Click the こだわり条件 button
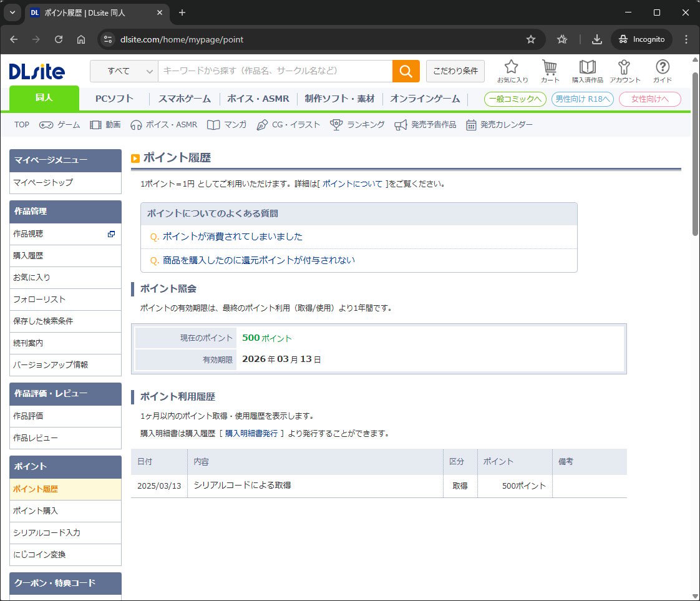The height and width of the screenshot is (601, 700). [455, 71]
